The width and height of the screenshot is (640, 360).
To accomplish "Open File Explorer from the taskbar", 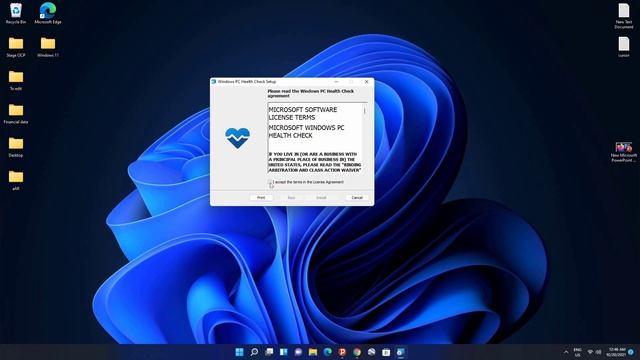I will pyautogui.click(x=313, y=352).
